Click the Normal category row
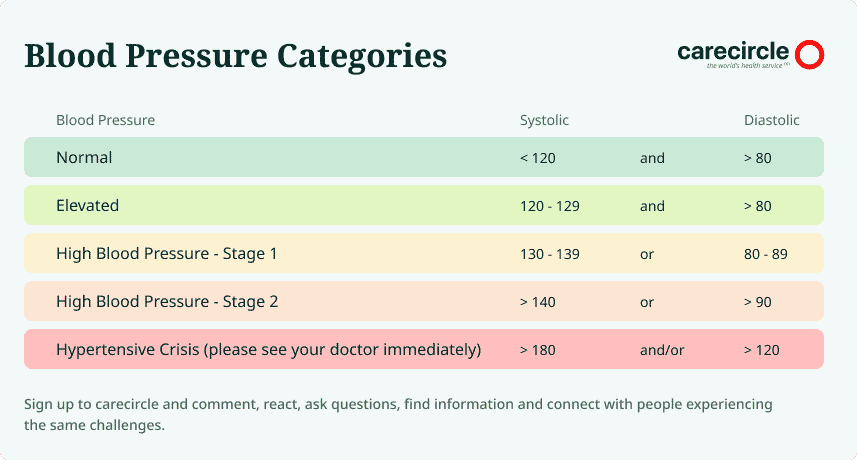Viewport: 857px width, 460px height. click(x=424, y=157)
